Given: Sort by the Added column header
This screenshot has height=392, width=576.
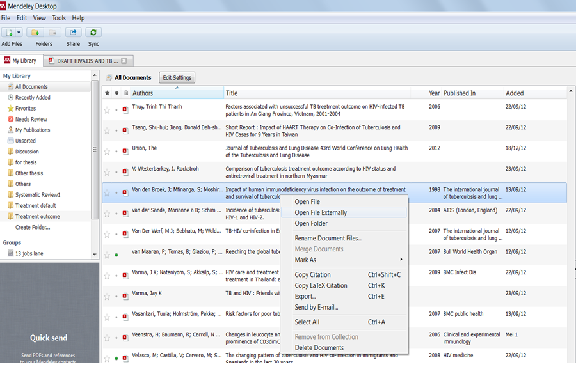Looking at the screenshot, I should (x=535, y=93).
